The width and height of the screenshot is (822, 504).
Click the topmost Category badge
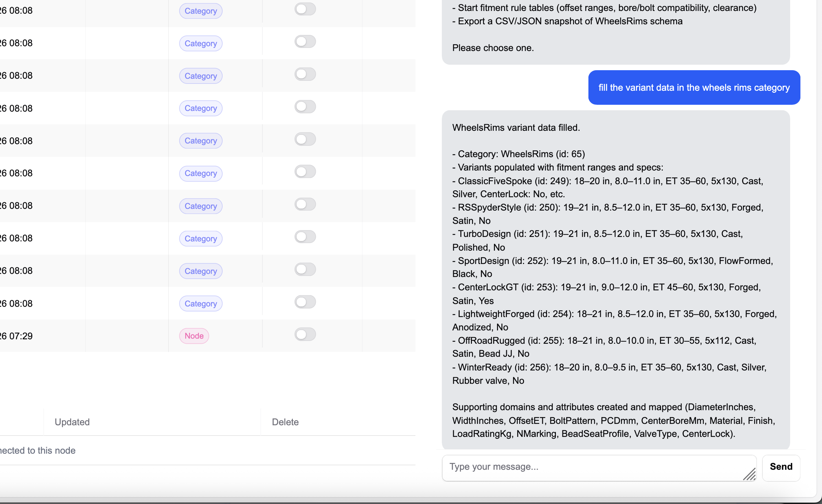(201, 11)
